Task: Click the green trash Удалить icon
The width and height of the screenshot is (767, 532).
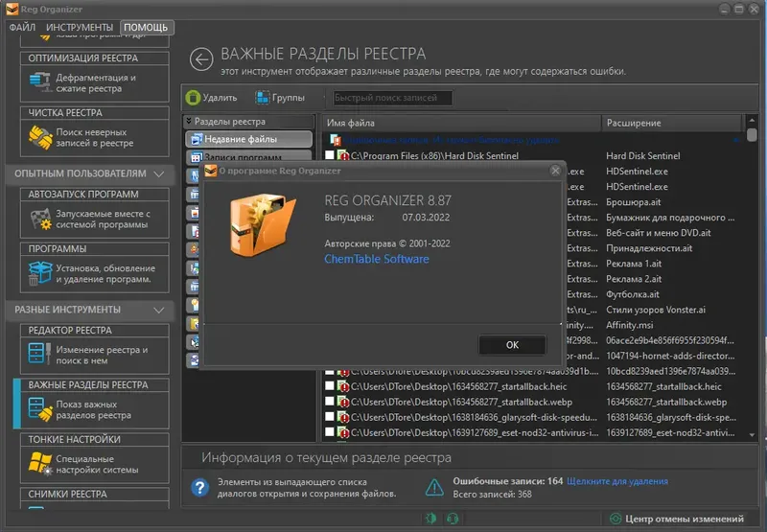Action: tap(193, 98)
